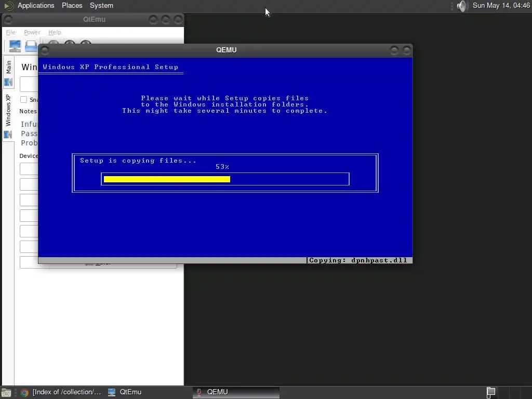Click the volume speaker icon in top panel

coord(462,6)
